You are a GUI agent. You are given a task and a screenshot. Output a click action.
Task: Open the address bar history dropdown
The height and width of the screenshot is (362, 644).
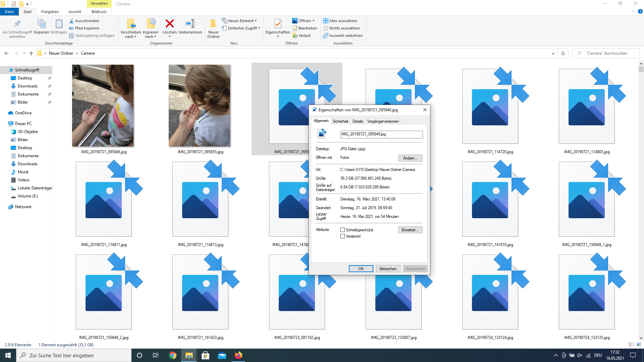(x=553, y=53)
